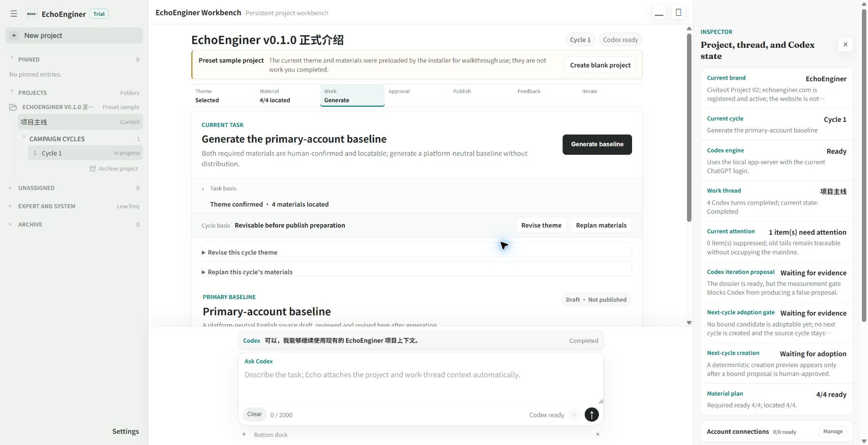Expand the EXPERT AND SYSTEM section
This screenshot has height=445, width=868.
(10, 206)
